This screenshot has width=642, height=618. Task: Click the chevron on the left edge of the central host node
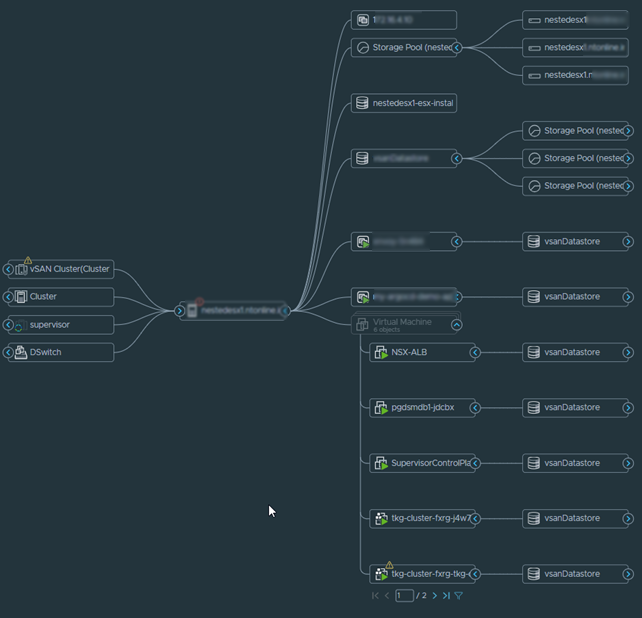point(179,311)
